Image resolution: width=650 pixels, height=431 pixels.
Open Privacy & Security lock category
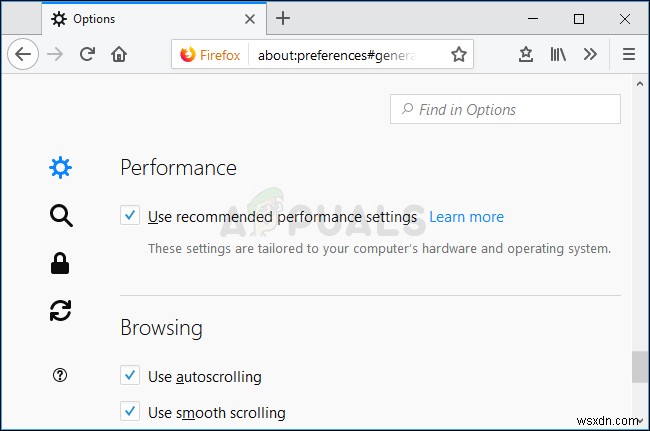coord(60,263)
